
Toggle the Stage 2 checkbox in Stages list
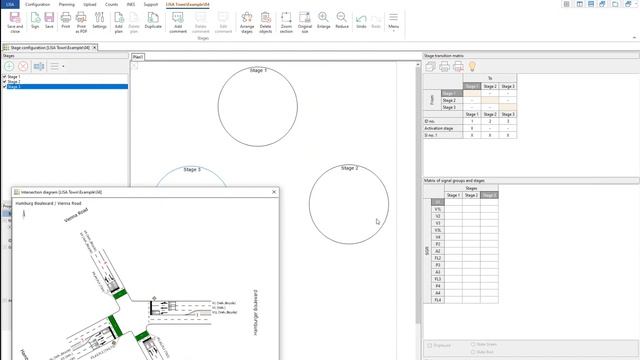(x=4, y=82)
